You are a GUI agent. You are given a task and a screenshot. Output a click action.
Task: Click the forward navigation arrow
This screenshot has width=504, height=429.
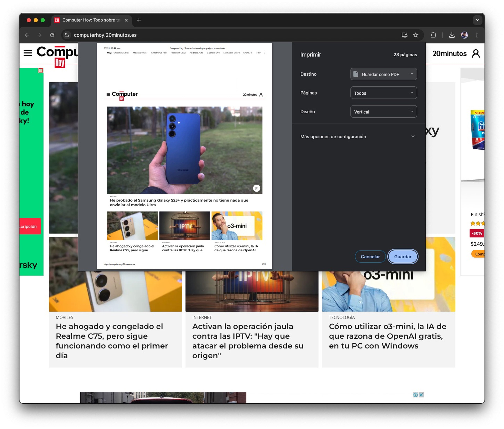pos(39,35)
